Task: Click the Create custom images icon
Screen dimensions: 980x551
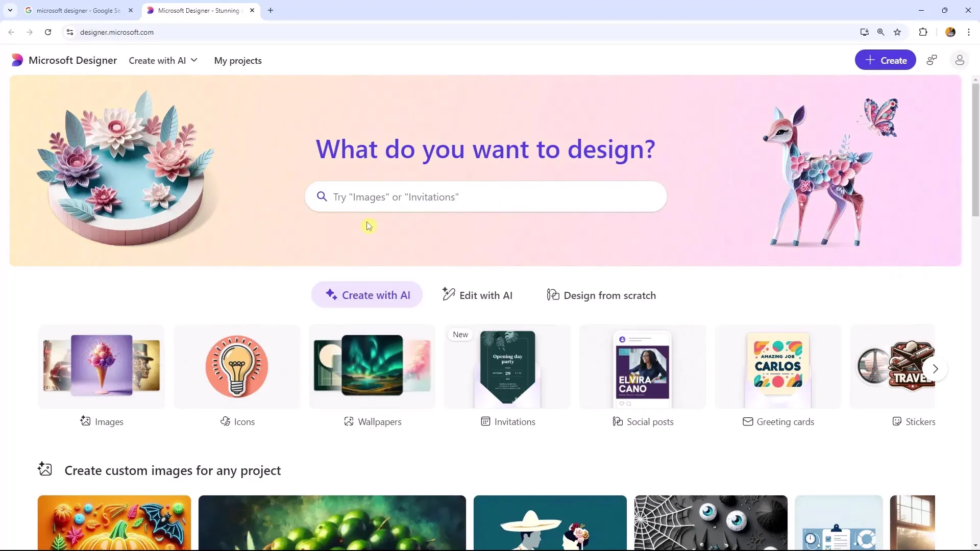Action: [x=45, y=469]
